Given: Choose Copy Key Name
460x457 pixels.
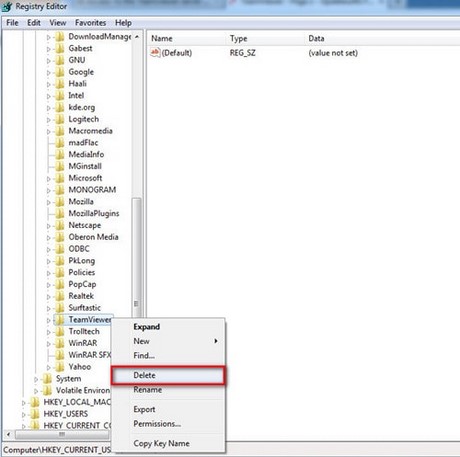Looking at the screenshot, I should pos(168,443).
